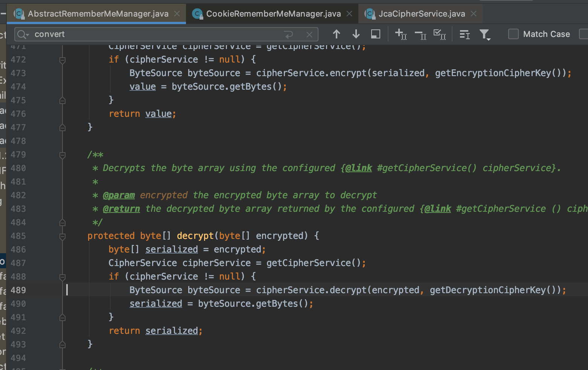Clear the search text with the X icon
588x370 pixels.
pyautogui.click(x=309, y=35)
